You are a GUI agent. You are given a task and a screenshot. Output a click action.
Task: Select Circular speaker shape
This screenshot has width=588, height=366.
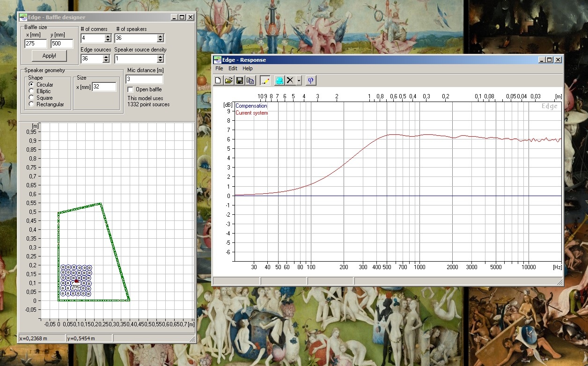(31, 85)
